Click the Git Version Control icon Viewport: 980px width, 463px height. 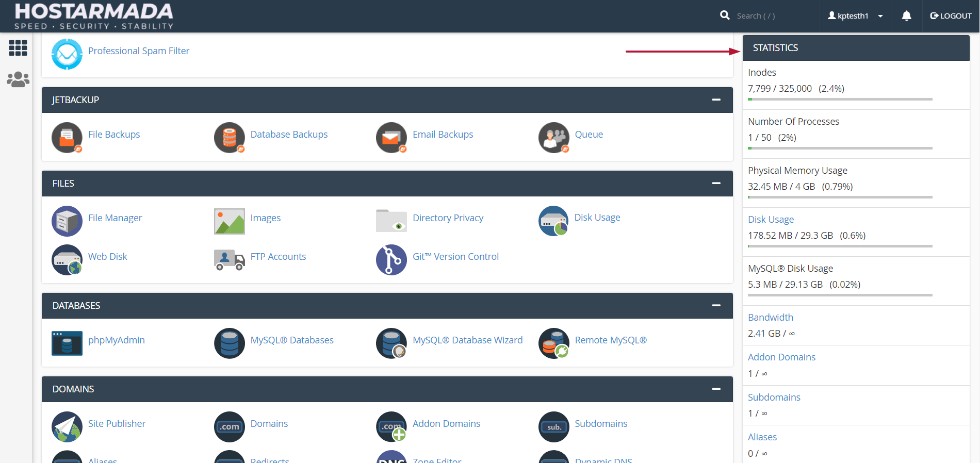[391, 259]
